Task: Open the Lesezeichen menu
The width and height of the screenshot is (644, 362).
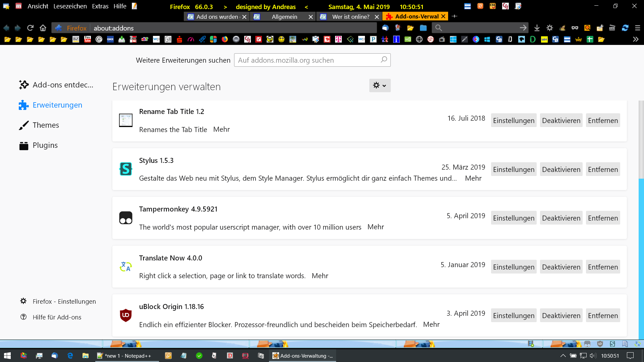Action: (x=70, y=6)
